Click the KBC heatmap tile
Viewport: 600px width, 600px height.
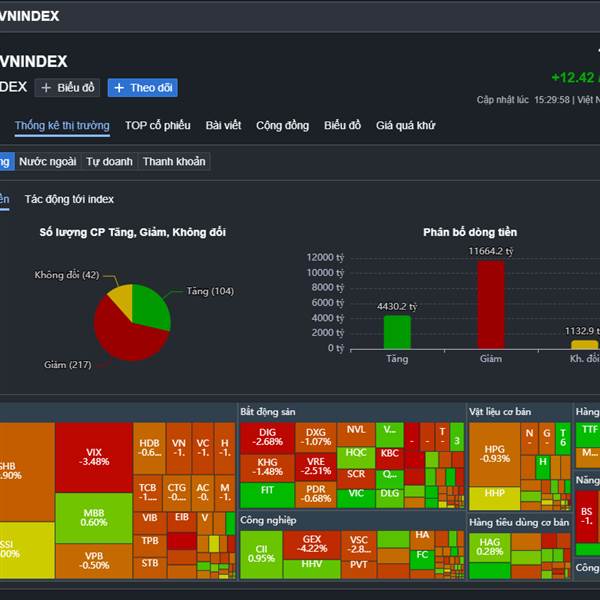pyautogui.click(x=390, y=458)
